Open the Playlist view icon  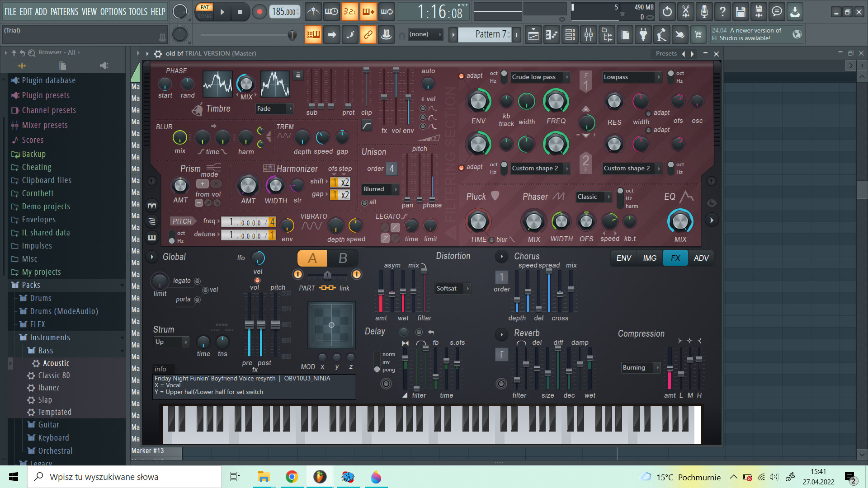tap(533, 34)
